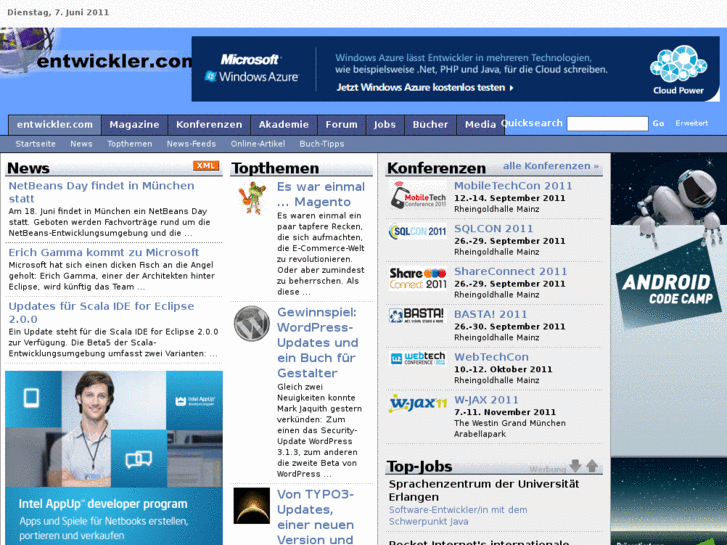Click the WordPress logo icon
Screen dimensions: 727x545
tap(252, 324)
